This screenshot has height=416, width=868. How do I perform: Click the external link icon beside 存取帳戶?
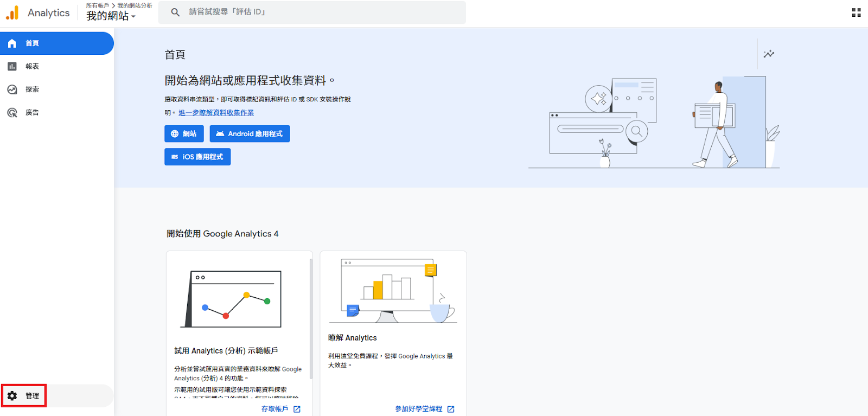tap(297, 409)
